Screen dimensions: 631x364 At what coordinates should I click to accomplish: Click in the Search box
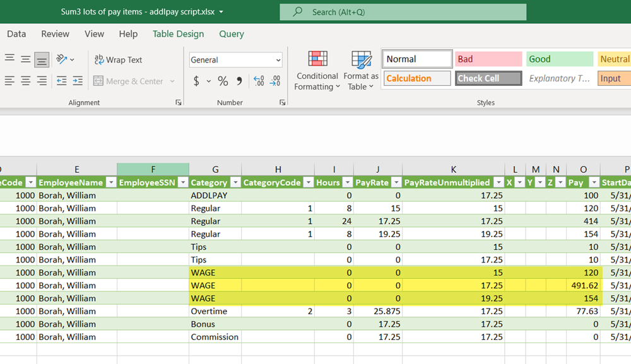pyautogui.click(x=403, y=12)
